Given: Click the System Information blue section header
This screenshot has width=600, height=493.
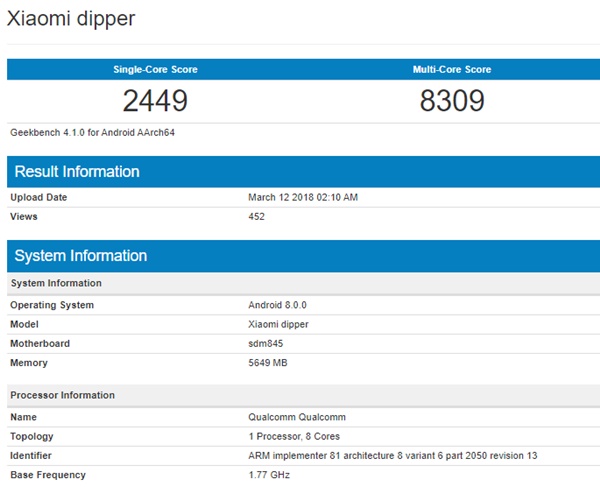Looking at the screenshot, I should (x=81, y=256).
